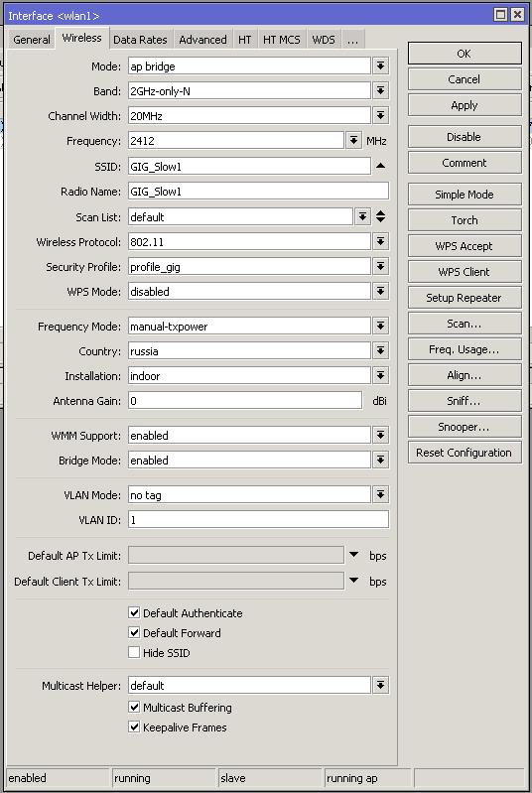The height and width of the screenshot is (793, 532).
Task: Enable the Hide SSID checkbox
Action: click(134, 652)
